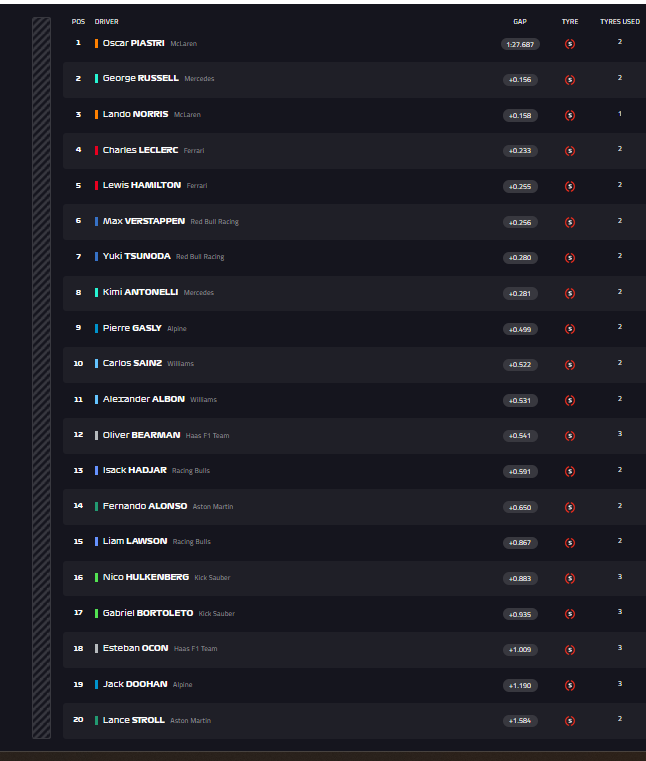Screen dimensions: 646x761
Task: Click the soft tyre icon for George Russell
Action: pos(570,80)
